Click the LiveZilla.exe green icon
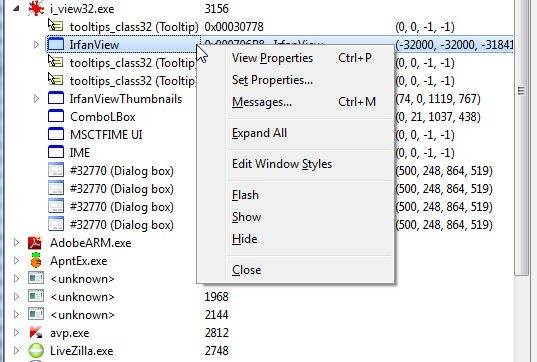 click(x=36, y=350)
